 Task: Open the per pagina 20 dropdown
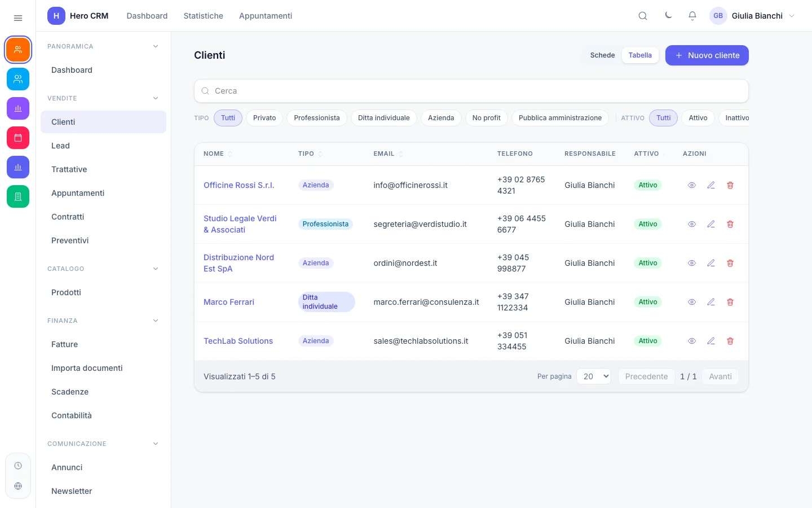[594, 376]
